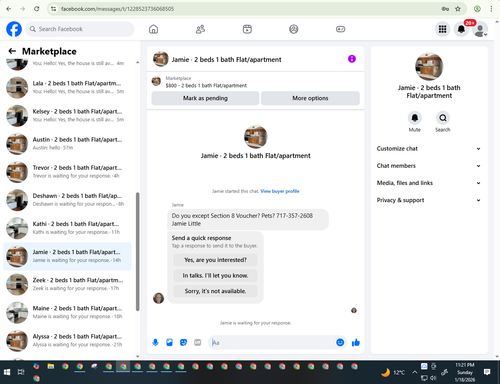Reload the page in the browser
The image size is (500, 384).
[x=37, y=9]
